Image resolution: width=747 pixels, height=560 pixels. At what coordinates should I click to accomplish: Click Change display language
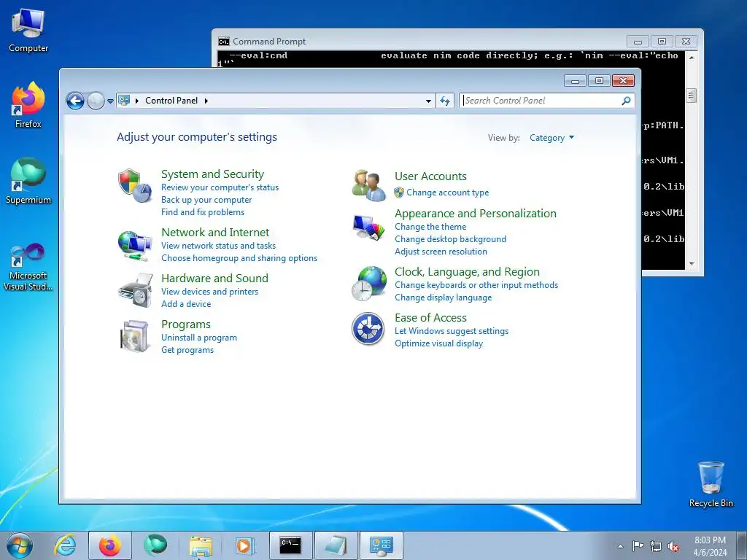[444, 297]
